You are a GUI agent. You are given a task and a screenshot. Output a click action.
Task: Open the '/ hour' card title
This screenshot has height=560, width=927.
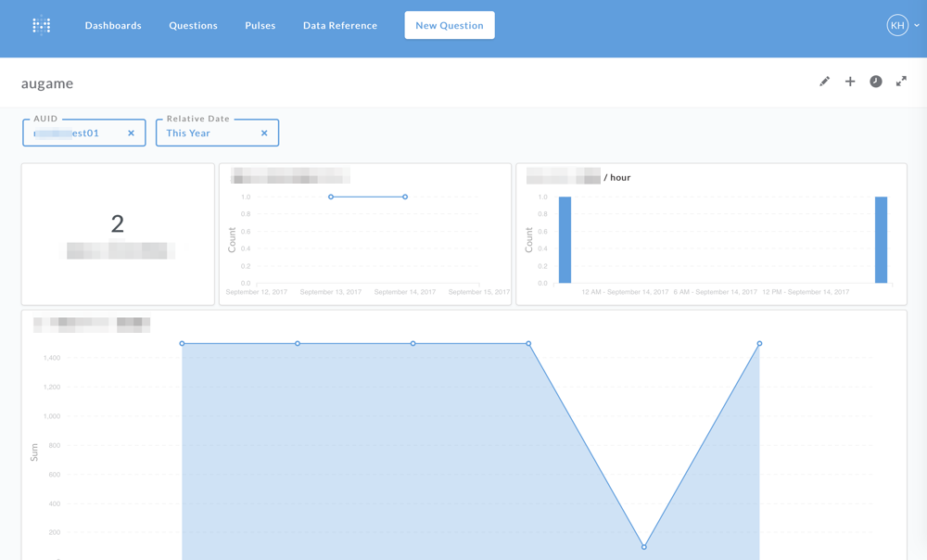click(x=616, y=177)
